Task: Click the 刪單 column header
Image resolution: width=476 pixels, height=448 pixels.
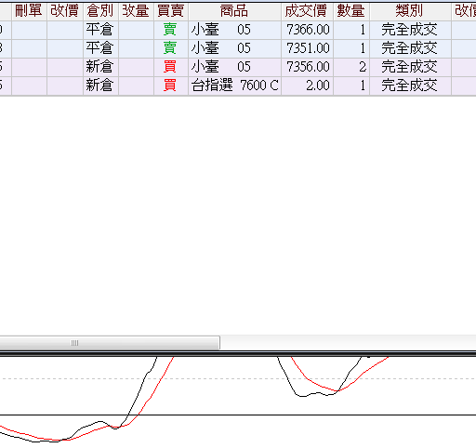Action: pos(29,11)
